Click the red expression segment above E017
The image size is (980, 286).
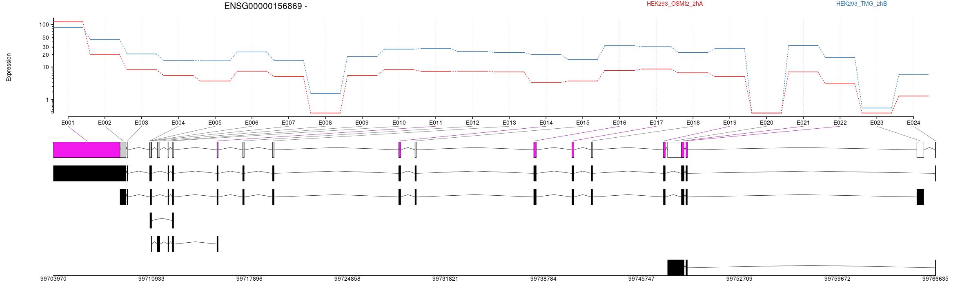(656, 69)
